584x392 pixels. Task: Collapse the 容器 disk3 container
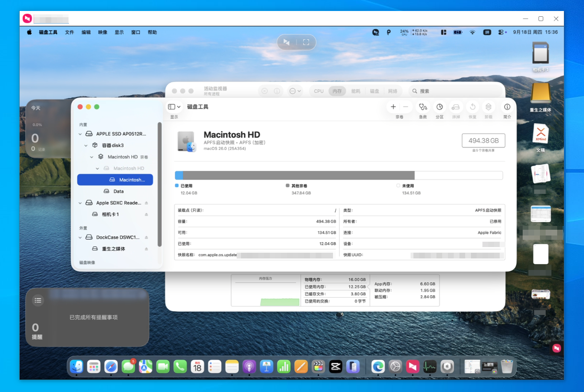(x=86, y=146)
